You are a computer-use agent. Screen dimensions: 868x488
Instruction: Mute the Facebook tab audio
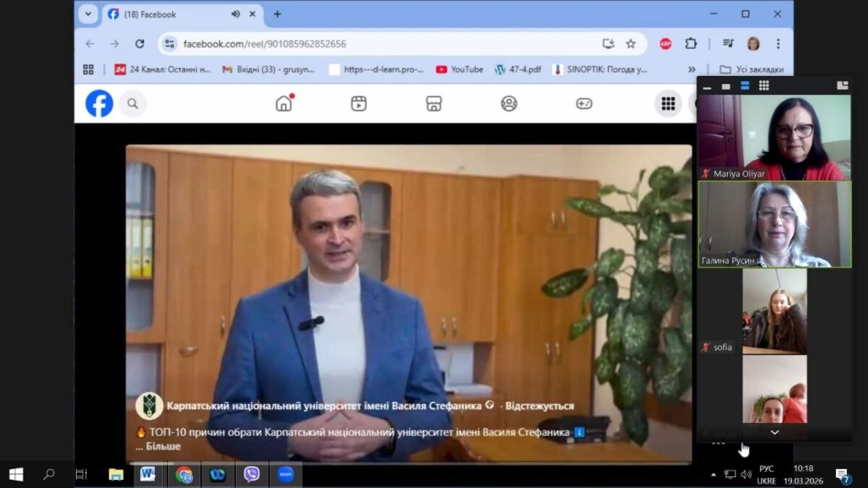coord(236,14)
